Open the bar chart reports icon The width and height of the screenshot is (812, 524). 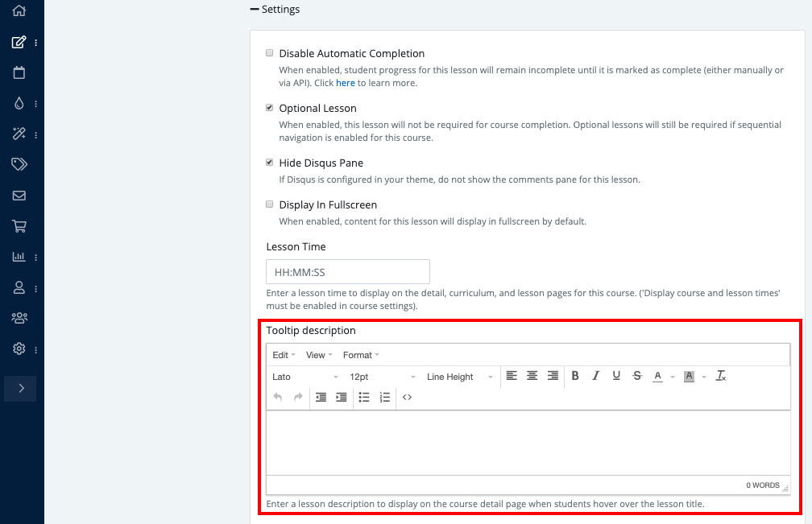19,257
